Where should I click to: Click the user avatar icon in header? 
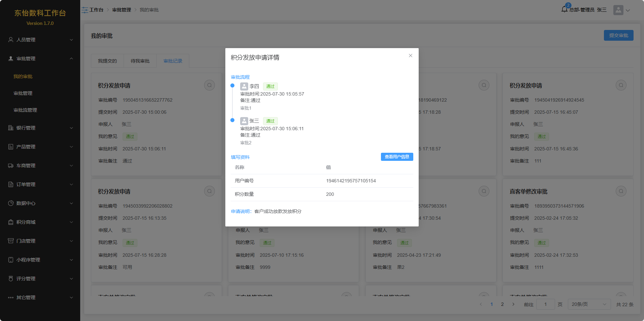tap(618, 10)
